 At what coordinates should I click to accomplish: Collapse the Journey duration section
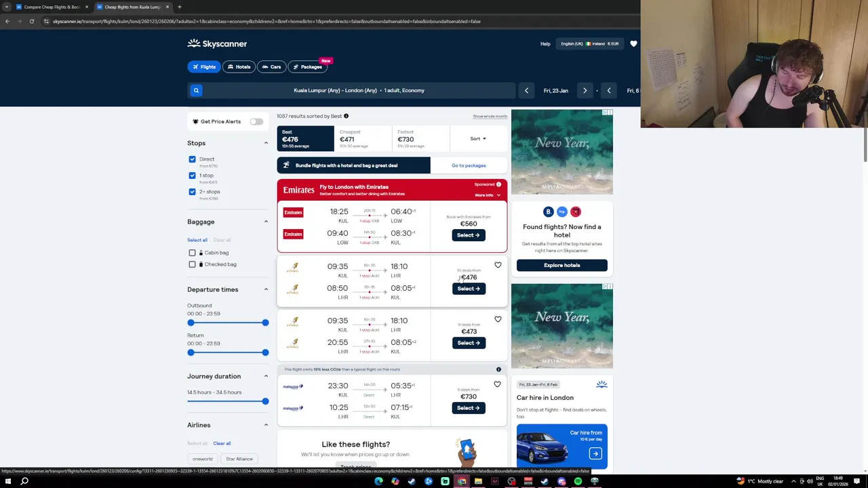pyautogui.click(x=266, y=376)
